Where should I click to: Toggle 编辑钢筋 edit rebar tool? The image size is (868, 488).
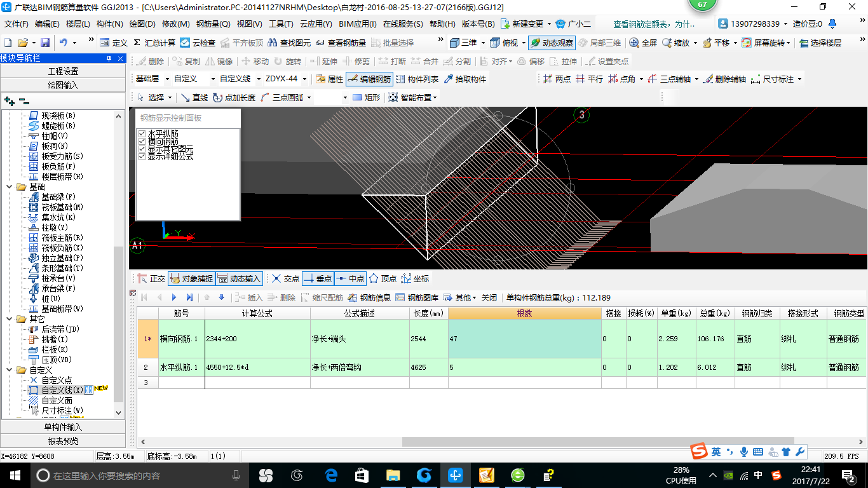369,79
